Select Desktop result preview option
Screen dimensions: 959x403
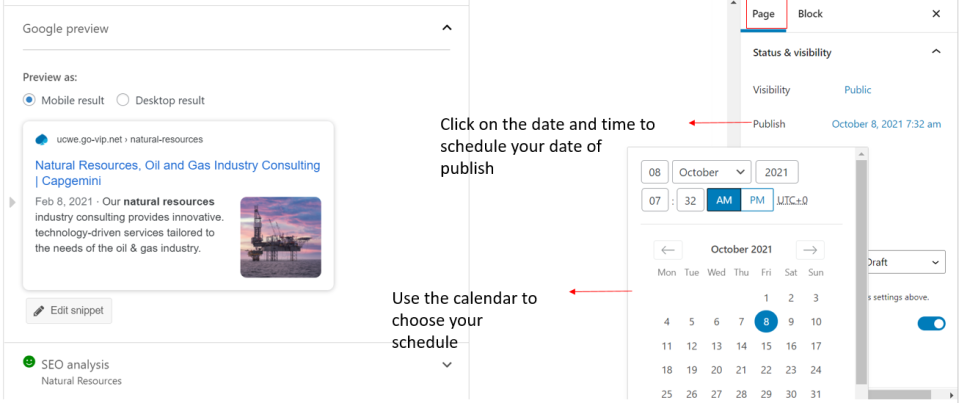pyautogui.click(x=123, y=100)
